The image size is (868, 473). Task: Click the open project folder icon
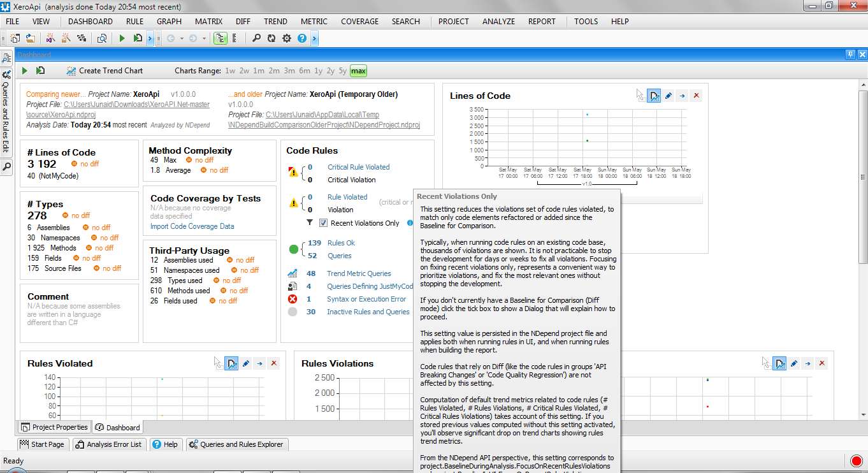(x=30, y=38)
